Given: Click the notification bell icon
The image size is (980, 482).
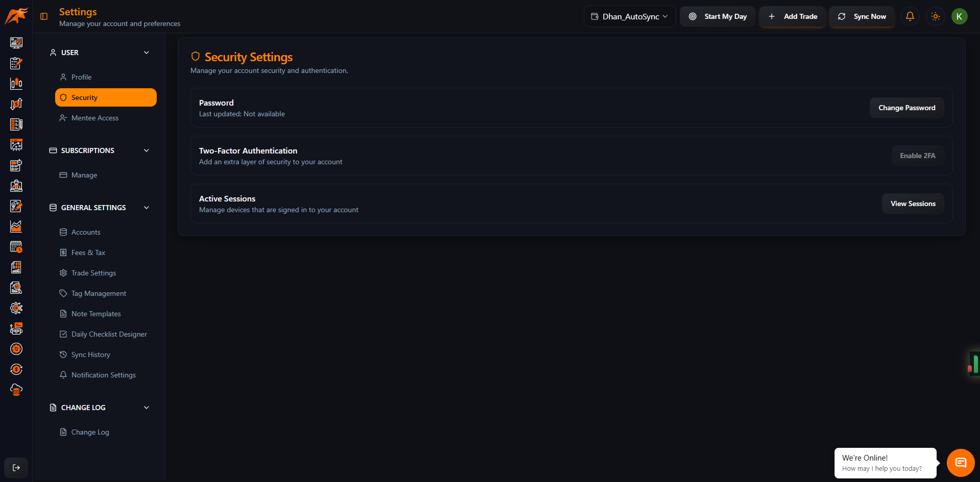Looking at the screenshot, I should click(910, 16).
